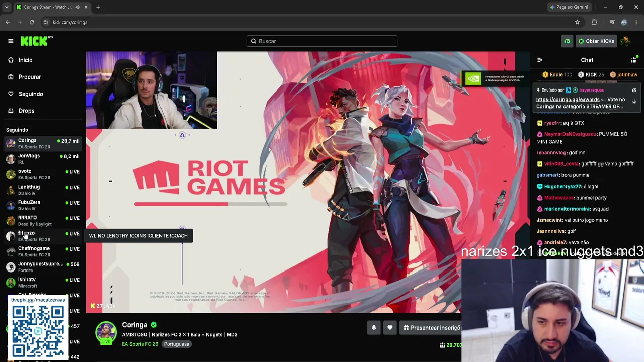Open Seguindo in the sidebar

[x=31, y=94]
